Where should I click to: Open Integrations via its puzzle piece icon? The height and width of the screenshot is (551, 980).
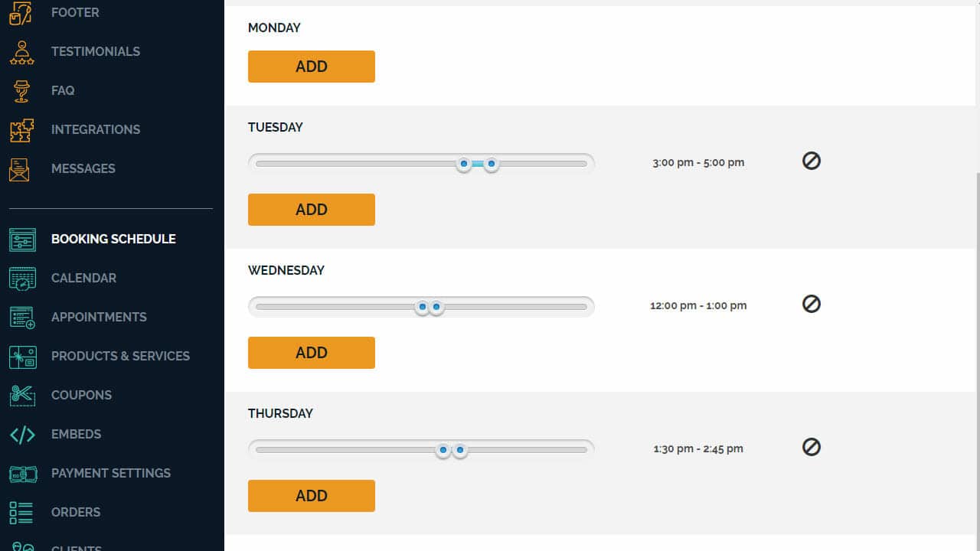click(x=21, y=129)
